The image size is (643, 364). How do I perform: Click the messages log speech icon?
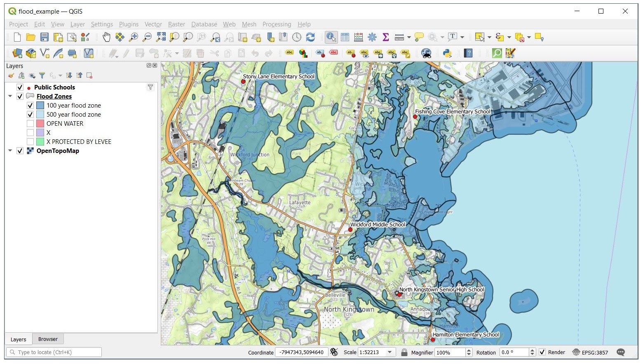pos(621,352)
